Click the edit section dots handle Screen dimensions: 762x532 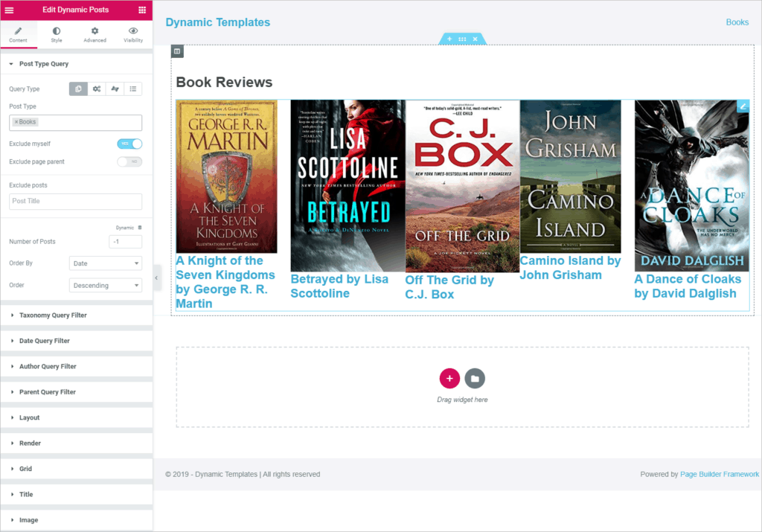coord(462,39)
